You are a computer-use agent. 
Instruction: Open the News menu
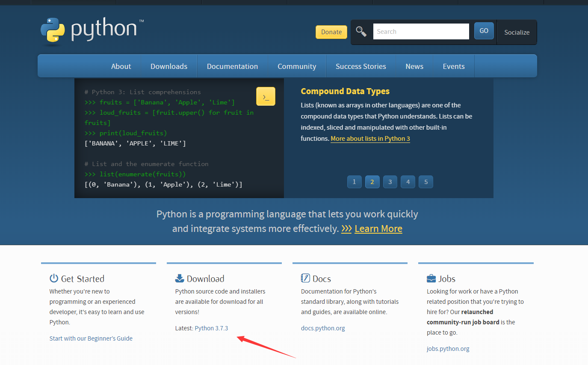[x=414, y=66]
